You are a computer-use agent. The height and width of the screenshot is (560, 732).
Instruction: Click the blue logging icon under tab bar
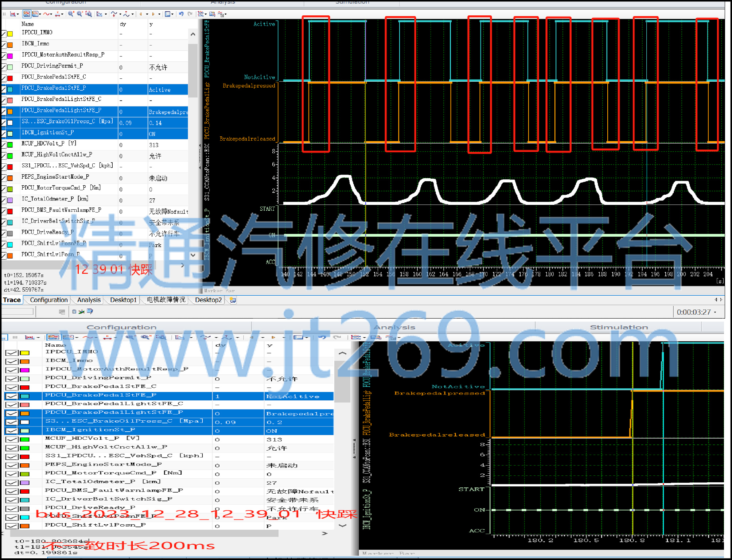click(x=90, y=311)
